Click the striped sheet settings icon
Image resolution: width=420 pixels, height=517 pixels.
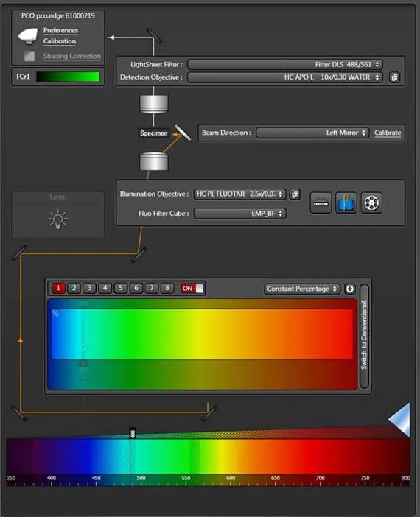(321, 203)
